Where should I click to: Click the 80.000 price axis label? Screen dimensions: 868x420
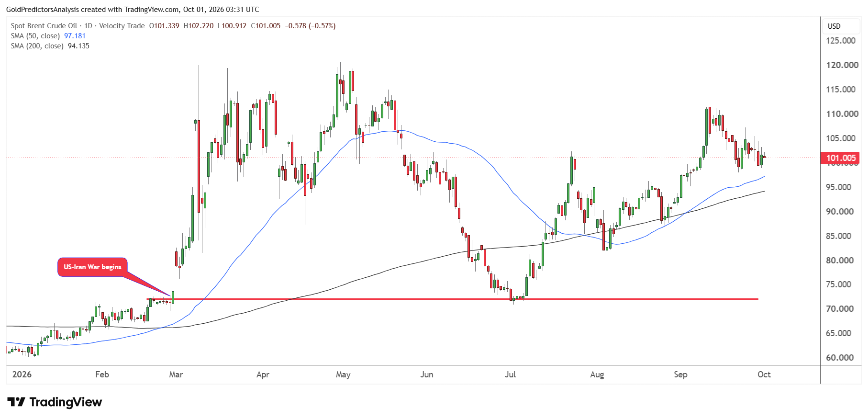click(840, 261)
